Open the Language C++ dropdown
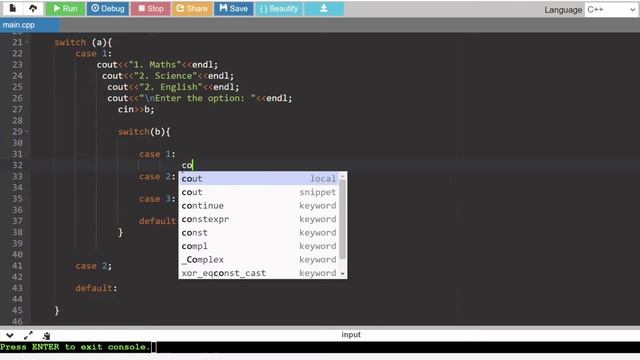This screenshot has width=640, height=360. pos(611,10)
